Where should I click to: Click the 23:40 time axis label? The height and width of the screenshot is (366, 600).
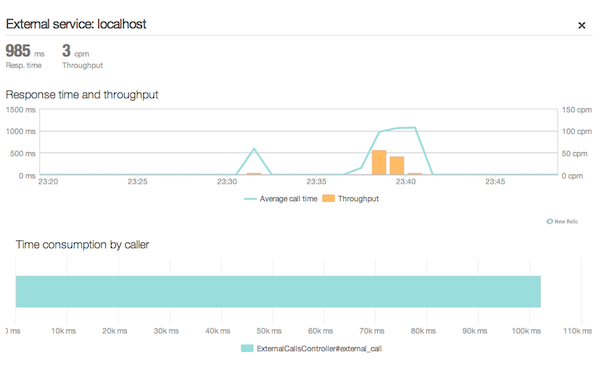(406, 181)
